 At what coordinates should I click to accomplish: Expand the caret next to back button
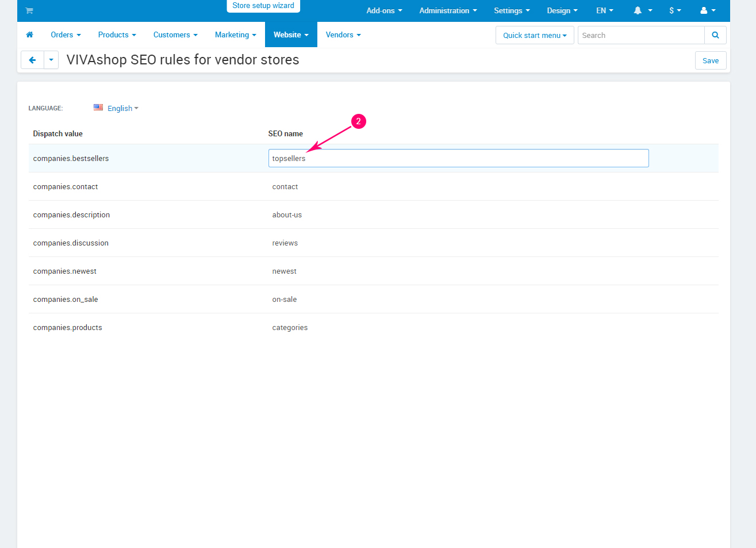click(51, 60)
